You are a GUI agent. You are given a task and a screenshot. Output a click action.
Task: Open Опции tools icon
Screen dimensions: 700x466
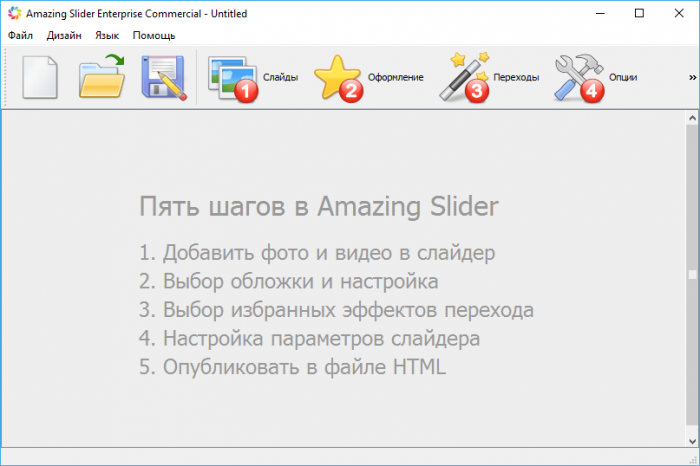coord(595,78)
